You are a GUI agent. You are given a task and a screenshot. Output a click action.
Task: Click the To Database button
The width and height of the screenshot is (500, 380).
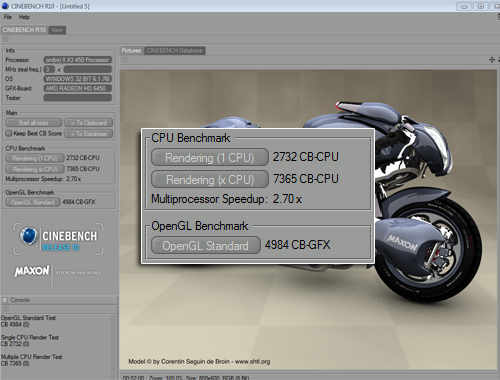click(88, 134)
